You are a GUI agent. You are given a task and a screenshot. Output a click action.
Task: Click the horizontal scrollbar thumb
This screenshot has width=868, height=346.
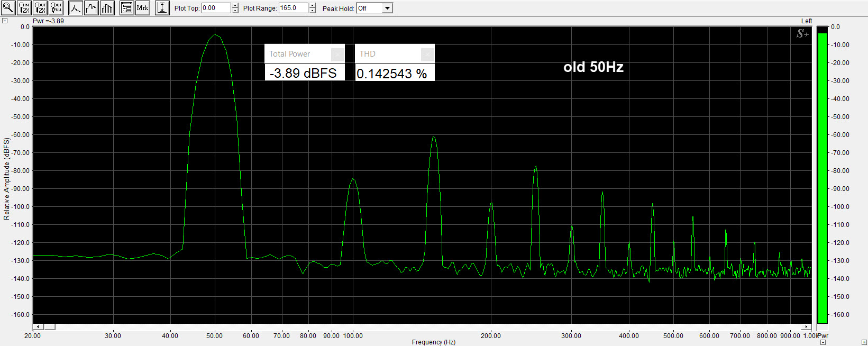click(49, 327)
